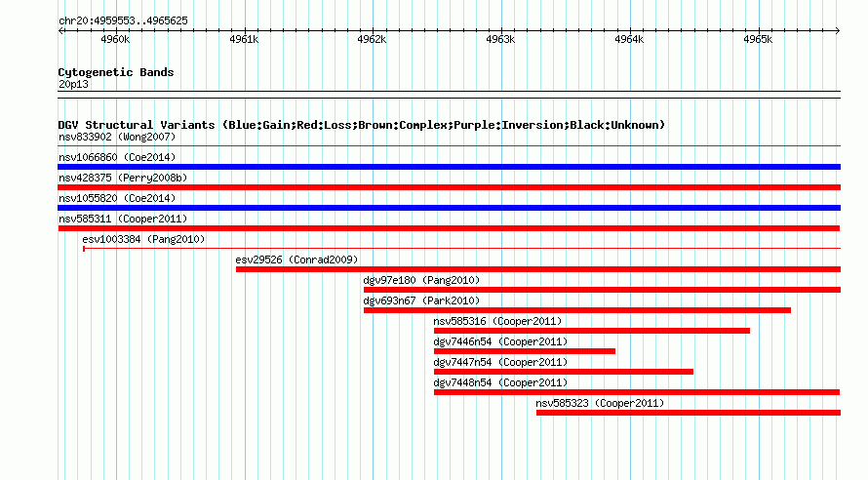
Task: Click the nsv833902 (Wong2007) variant label
Action: coord(117,137)
